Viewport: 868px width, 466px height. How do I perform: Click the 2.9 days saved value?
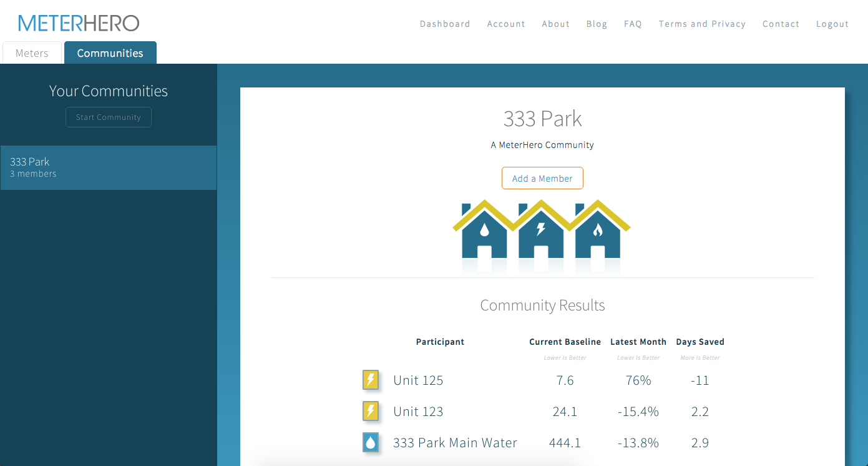pyautogui.click(x=700, y=442)
